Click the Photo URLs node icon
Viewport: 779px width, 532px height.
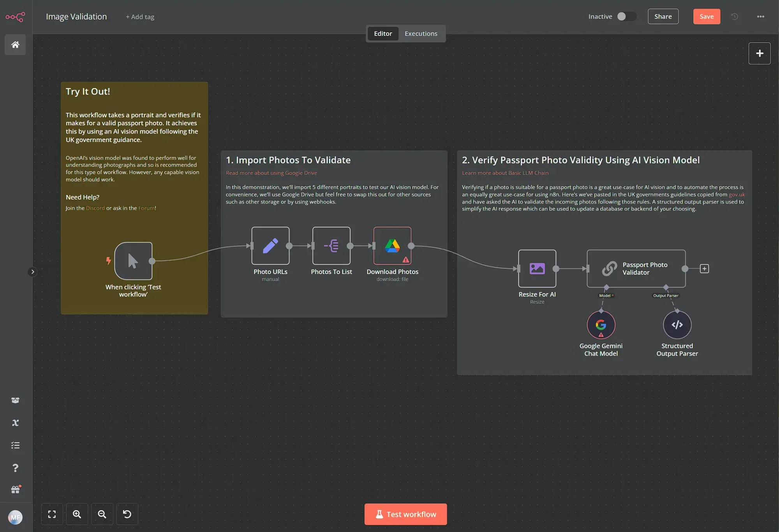(x=270, y=246)
